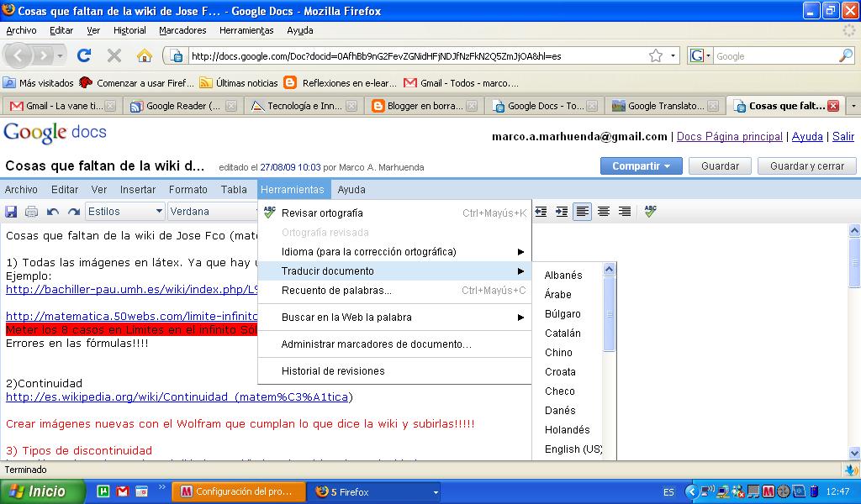Print the document using the printer icon
The image size is (861, 504).
tap(31, 212)
